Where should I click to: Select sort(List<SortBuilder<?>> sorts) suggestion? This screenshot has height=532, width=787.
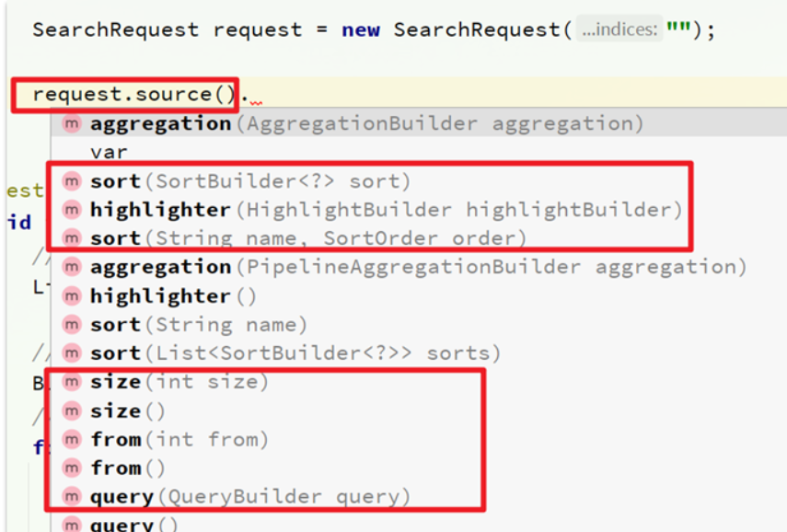295,353
